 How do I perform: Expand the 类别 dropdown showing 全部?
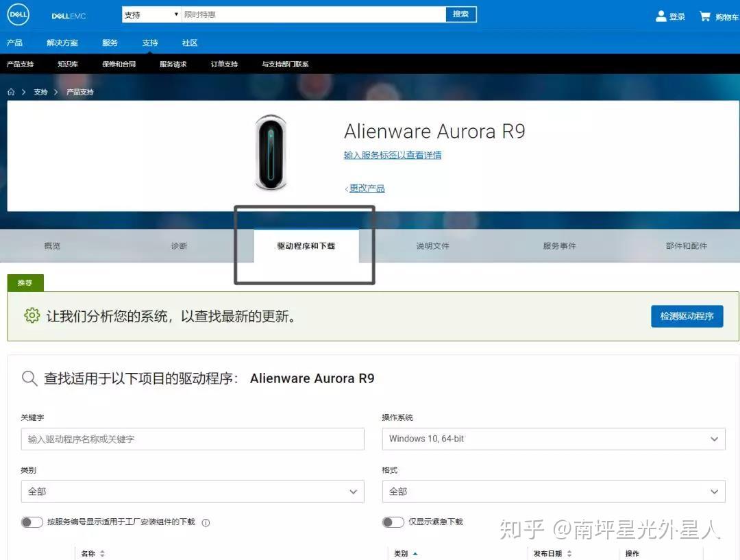tap(193, 491)
